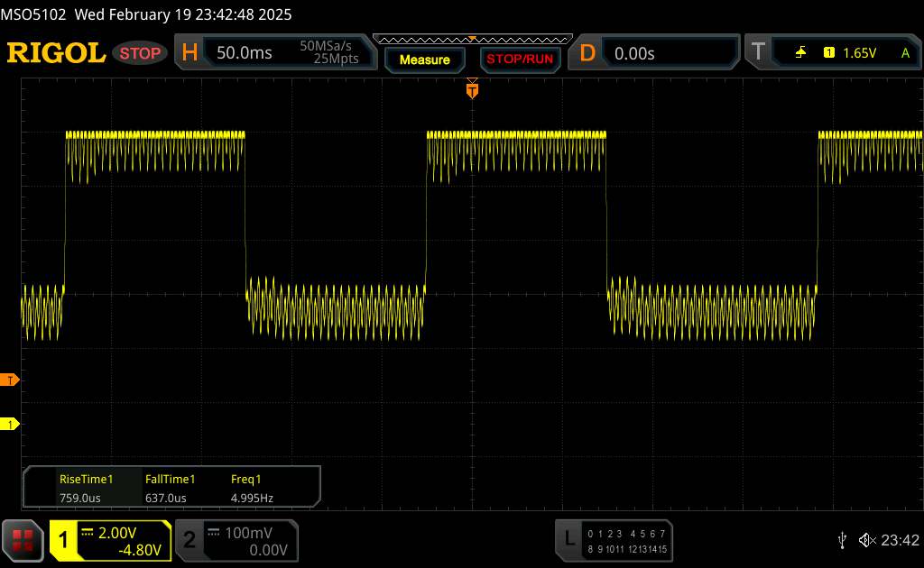Open horizontal timebase settings via H icon
This screenshot has width=924, height=568.
point(189,53)
